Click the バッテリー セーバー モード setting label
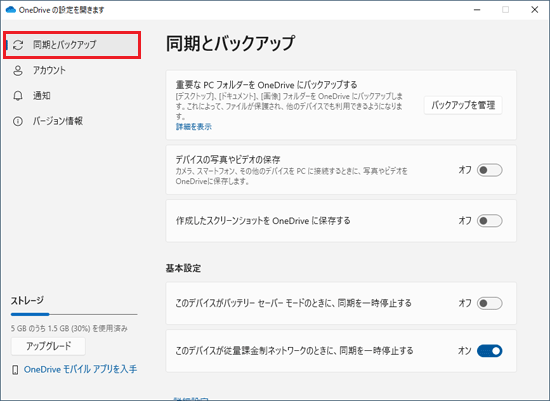 294,303
